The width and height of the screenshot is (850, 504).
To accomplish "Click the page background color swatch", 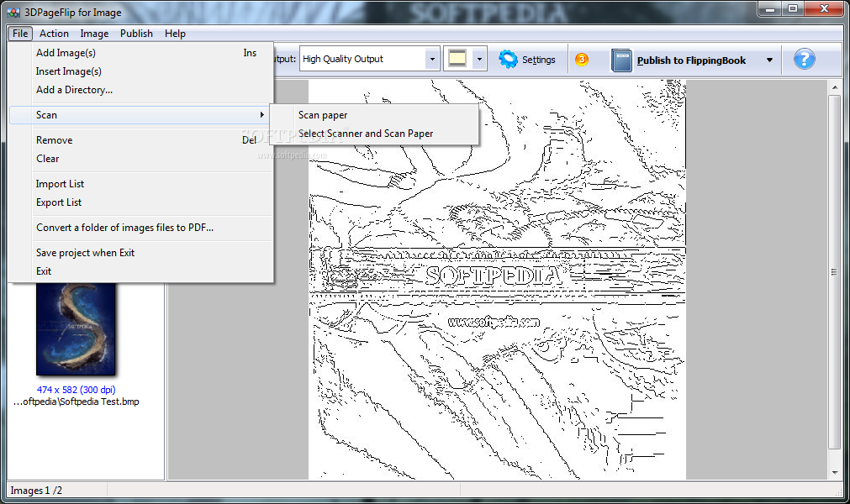I will click(x=457, y=59).
